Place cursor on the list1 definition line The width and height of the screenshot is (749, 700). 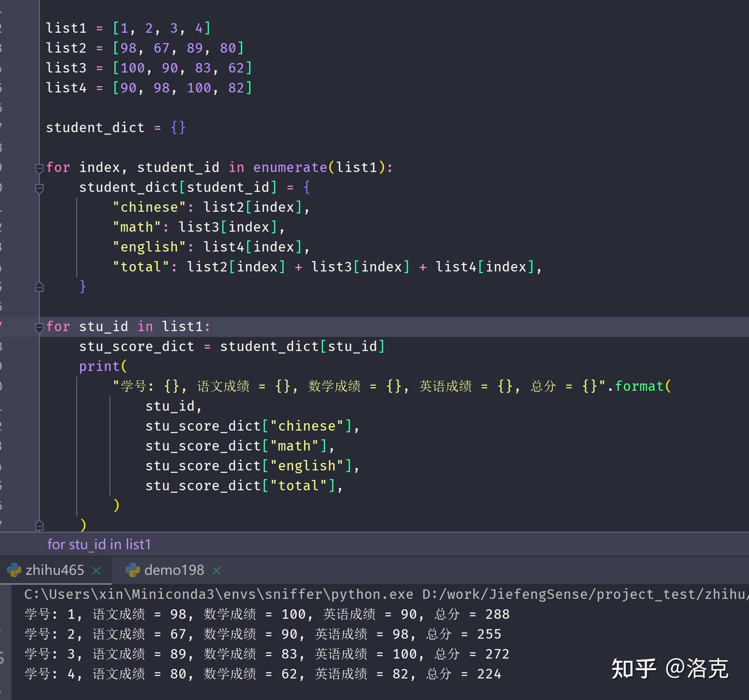128,28
